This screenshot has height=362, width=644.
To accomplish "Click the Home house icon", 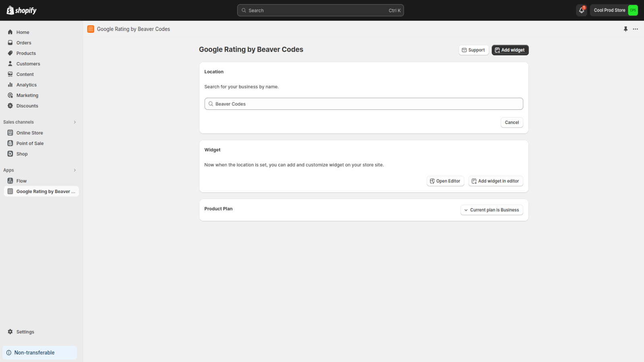I will (x=10, y=32).
